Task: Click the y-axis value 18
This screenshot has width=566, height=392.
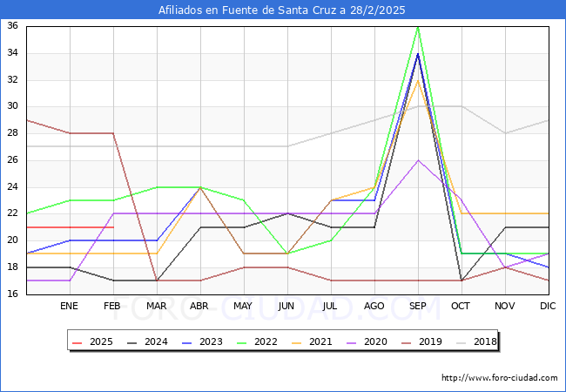Action: coord(13,267)
